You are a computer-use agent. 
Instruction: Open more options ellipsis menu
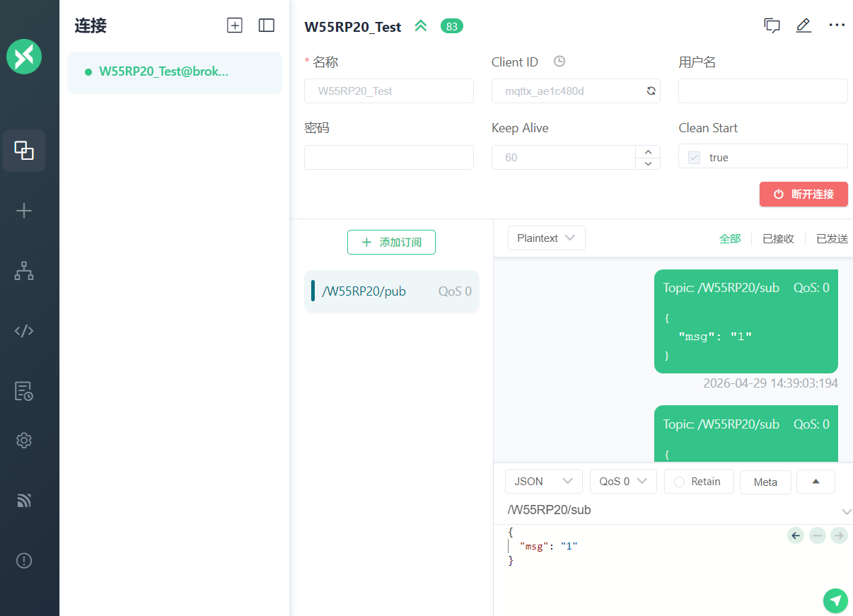[x=837, y=25]
